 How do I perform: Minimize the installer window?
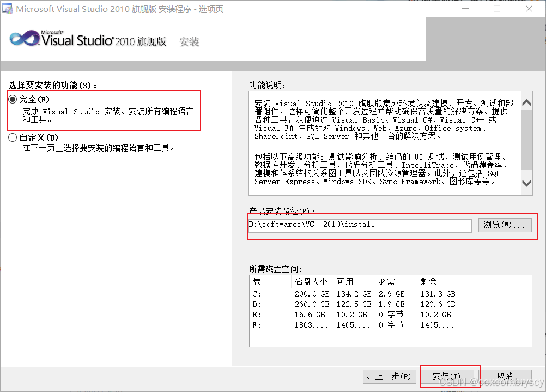tap(465, 9)
